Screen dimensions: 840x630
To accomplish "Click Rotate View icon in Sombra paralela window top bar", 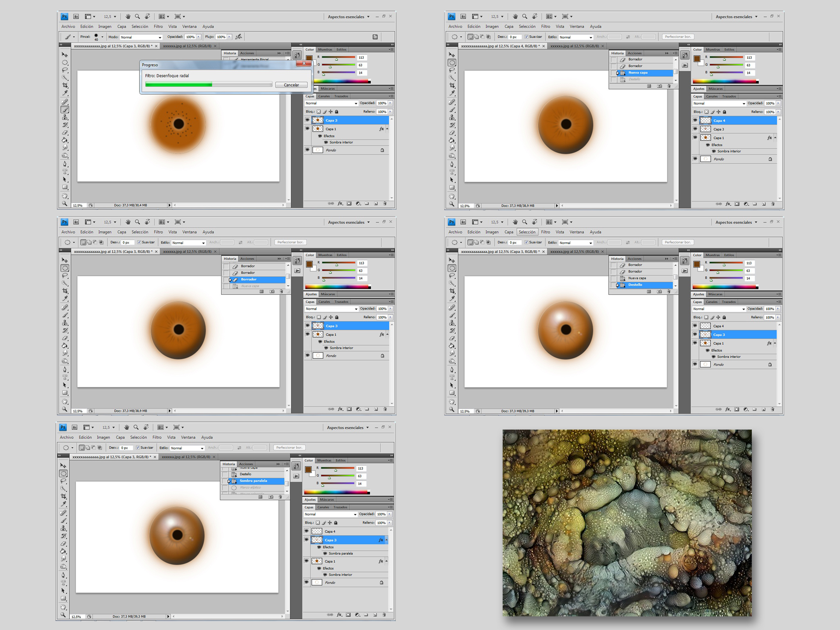I will tap(146, 427).
